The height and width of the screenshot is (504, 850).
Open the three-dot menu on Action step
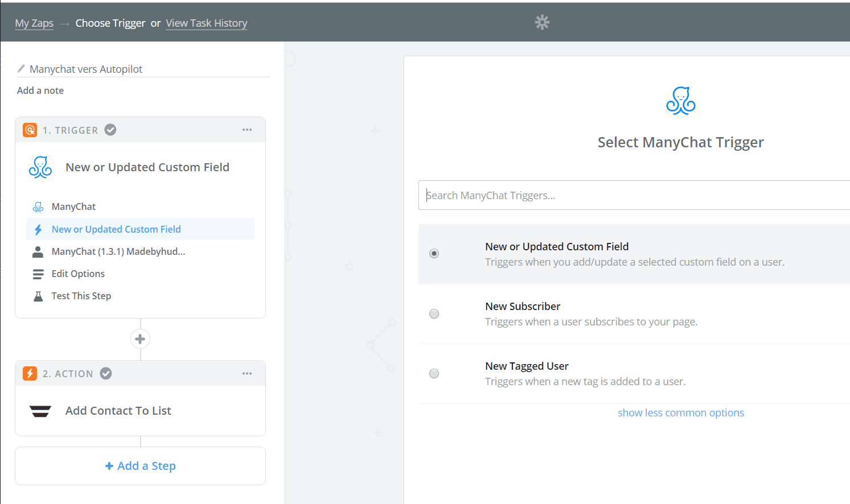(247, 374)
